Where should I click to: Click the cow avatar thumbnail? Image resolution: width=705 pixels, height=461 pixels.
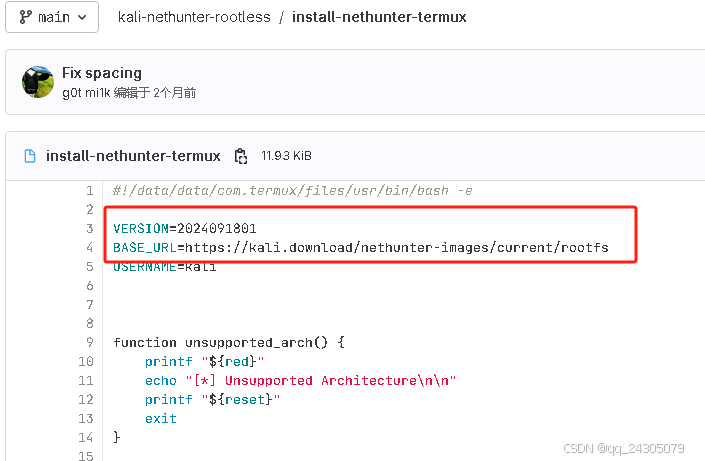click(38, 82)
